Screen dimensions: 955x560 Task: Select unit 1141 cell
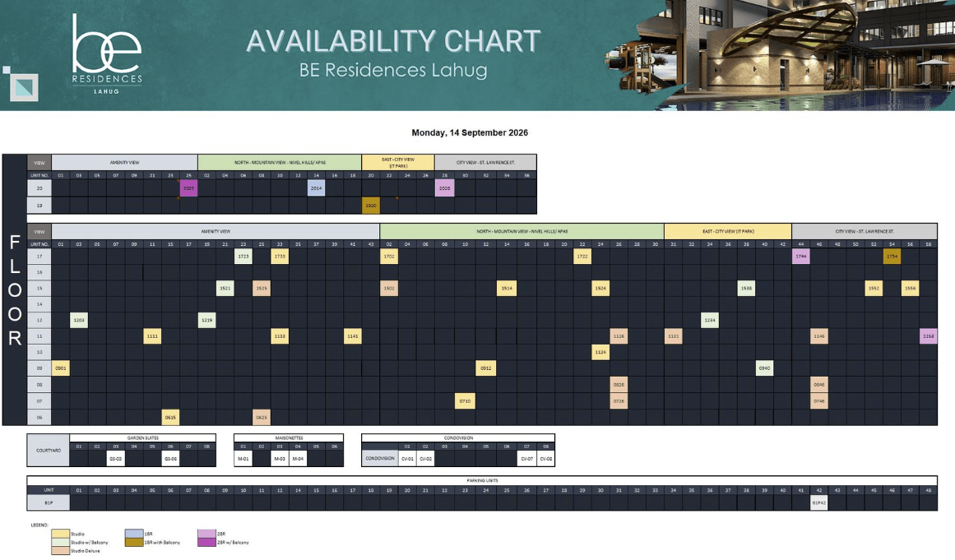click(x=353, y=336)
